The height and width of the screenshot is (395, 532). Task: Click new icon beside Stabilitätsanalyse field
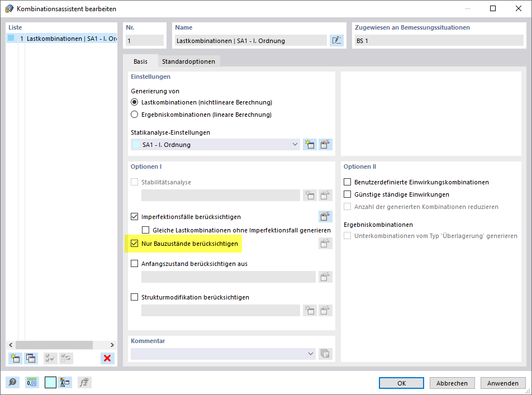click(x=310, y=195)
